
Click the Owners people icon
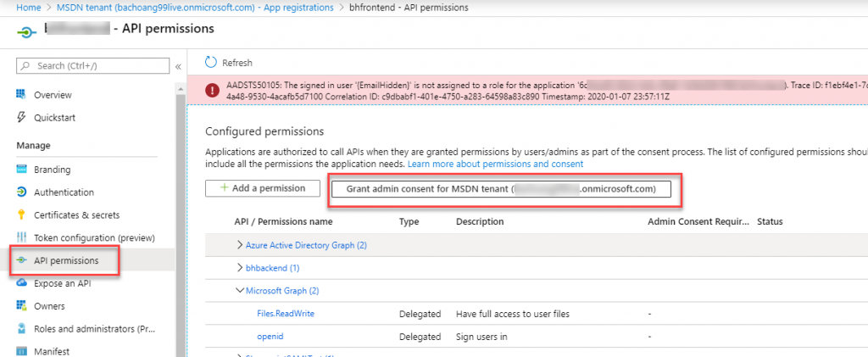pyautogui.click(x=22, y=305)
